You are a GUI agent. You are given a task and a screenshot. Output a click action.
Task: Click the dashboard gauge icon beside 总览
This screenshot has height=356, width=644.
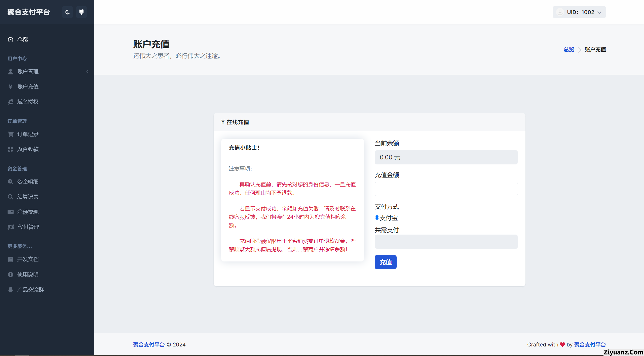point(11,39)
